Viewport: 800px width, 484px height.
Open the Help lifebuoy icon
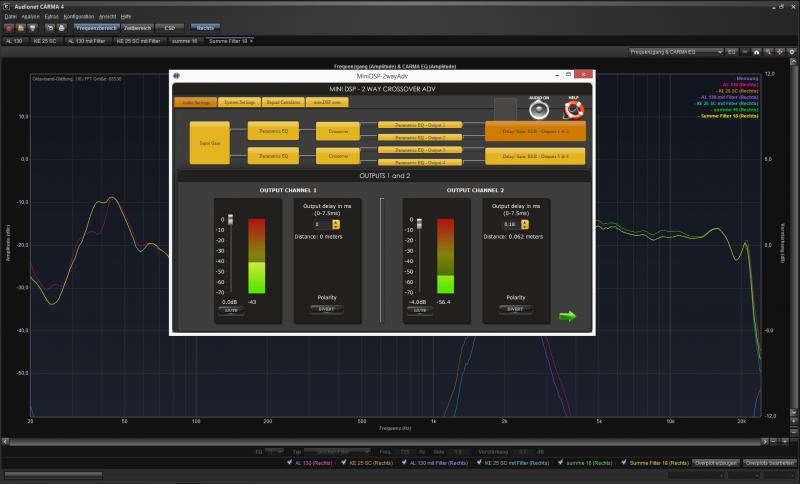pos(573,111)
